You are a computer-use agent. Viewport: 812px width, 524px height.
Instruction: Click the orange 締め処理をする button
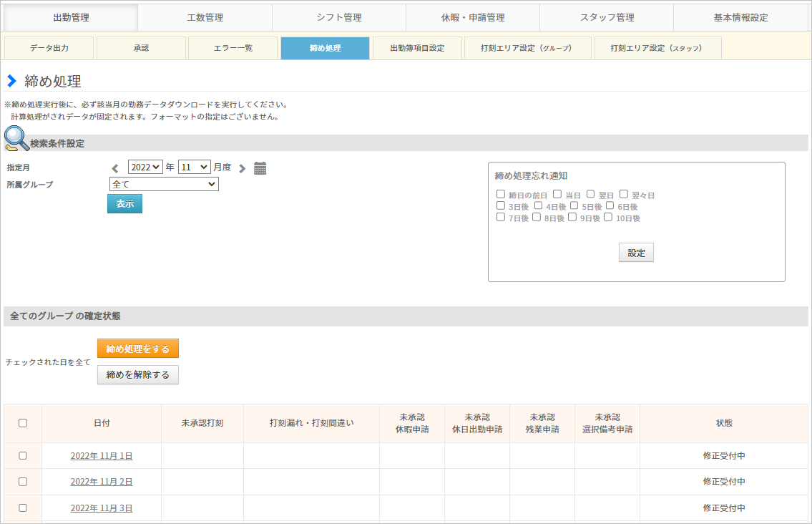[138, 349]
